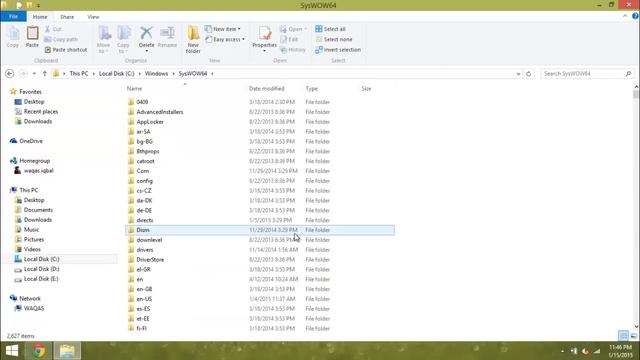Image resolution: width=640 pixels, height=360 pixels.
Task: Select the Dism folder row
Action: point(260,230)
